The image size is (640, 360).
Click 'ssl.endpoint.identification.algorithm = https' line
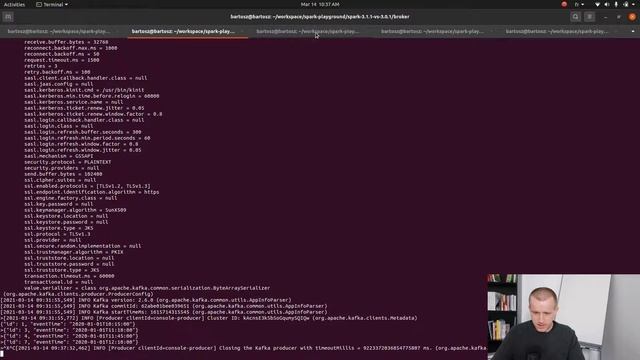[92, 192]
